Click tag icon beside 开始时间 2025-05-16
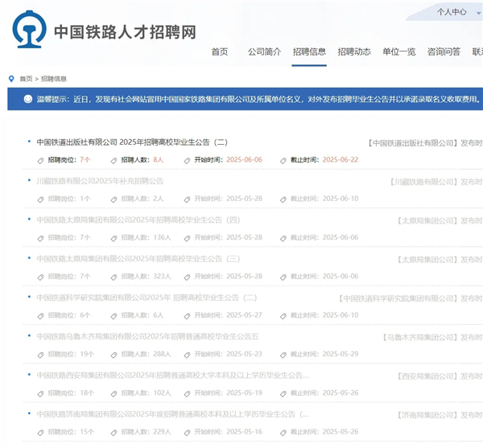This screenshot has height=448, width=483. [x=187, y=433]
